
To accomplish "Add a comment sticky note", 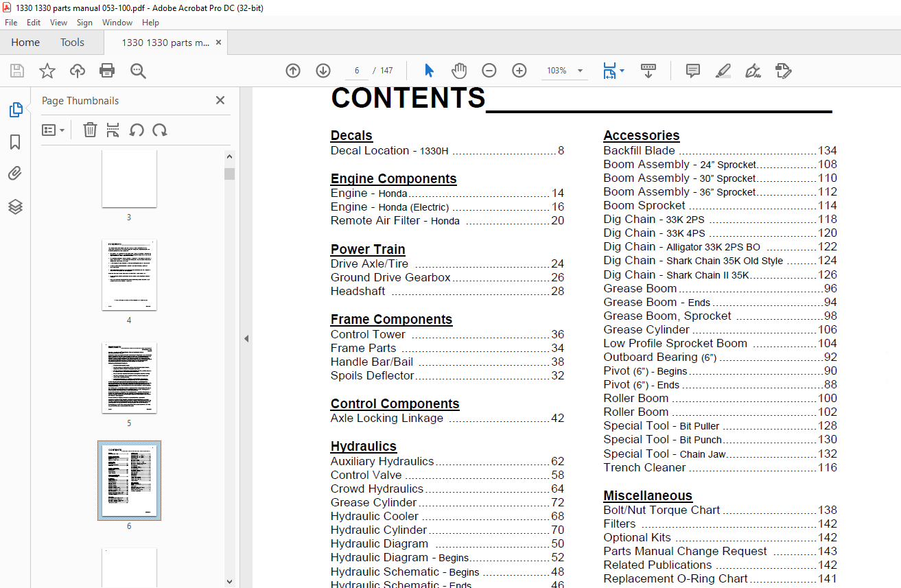I will coord(693,71).
